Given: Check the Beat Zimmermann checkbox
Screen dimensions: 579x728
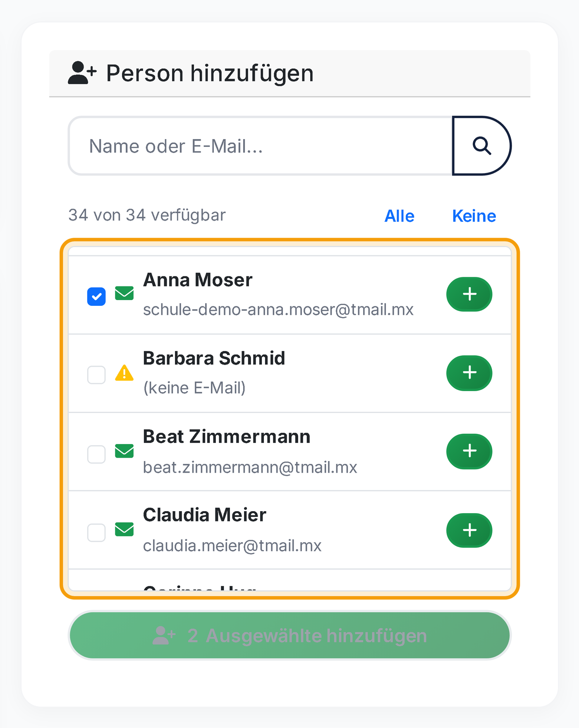Looking at the screenshot, I should pyautogui.click(x=96, y=454).
